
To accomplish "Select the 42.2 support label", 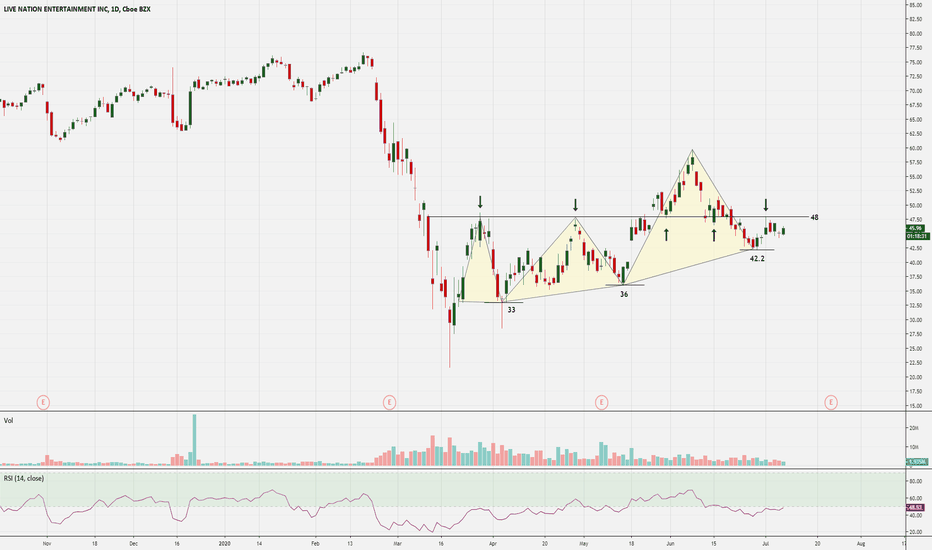I will pos(757,259).
